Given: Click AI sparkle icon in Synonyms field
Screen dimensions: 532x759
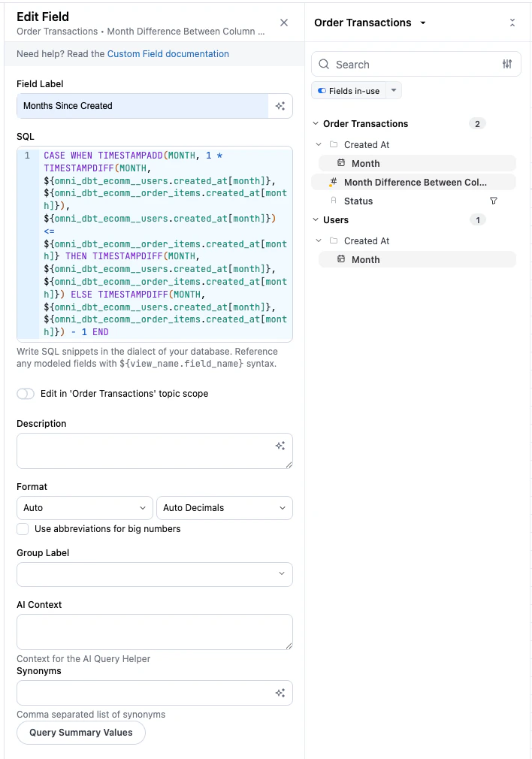Looking at the screenshot, I should click(x=280, y=693).
